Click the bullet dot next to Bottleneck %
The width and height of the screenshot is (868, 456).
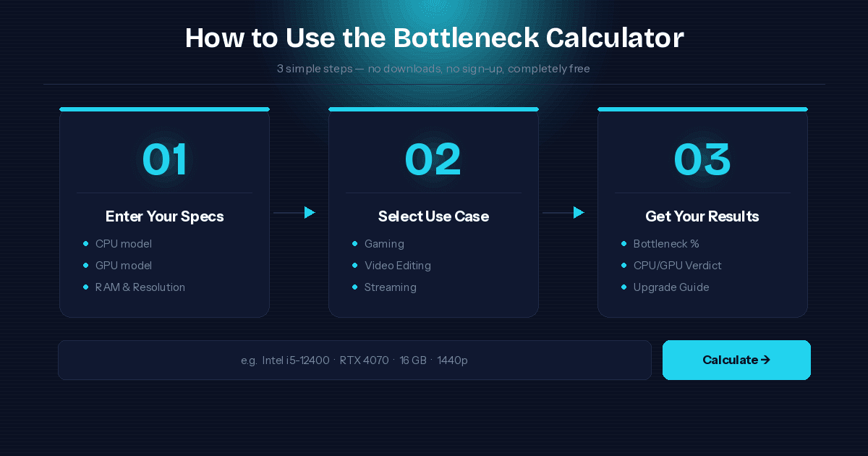[x=624, y=244]
